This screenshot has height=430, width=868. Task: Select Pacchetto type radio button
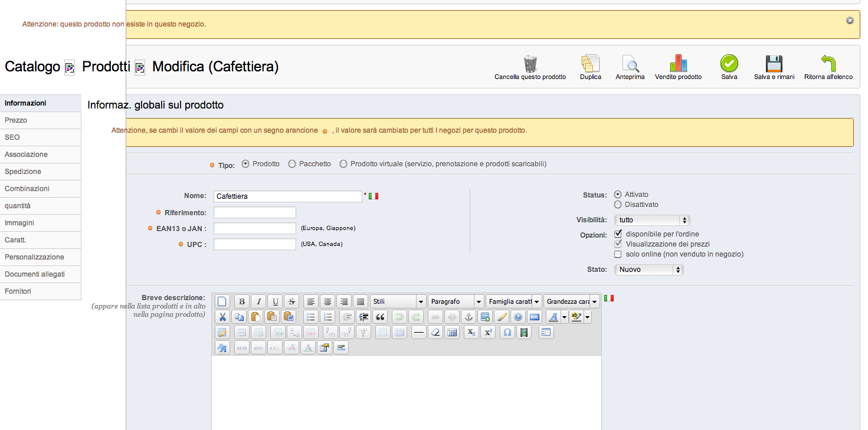tap(292, 164)
